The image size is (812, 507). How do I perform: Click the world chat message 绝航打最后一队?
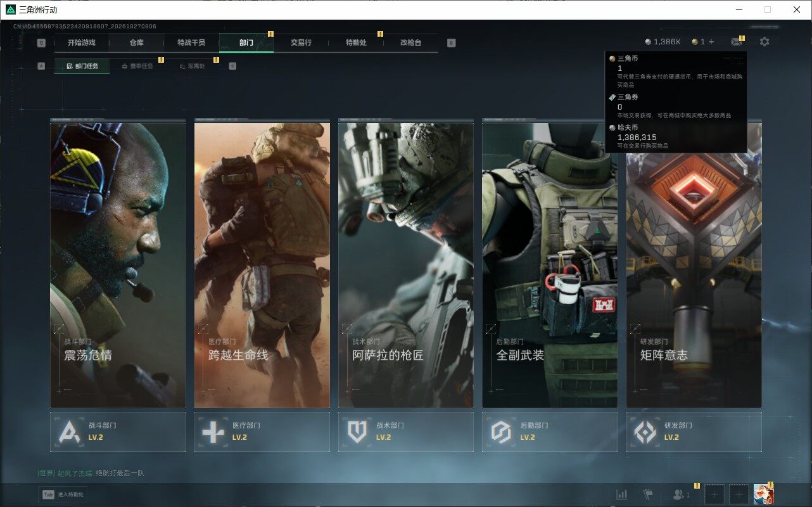[120, 473]
